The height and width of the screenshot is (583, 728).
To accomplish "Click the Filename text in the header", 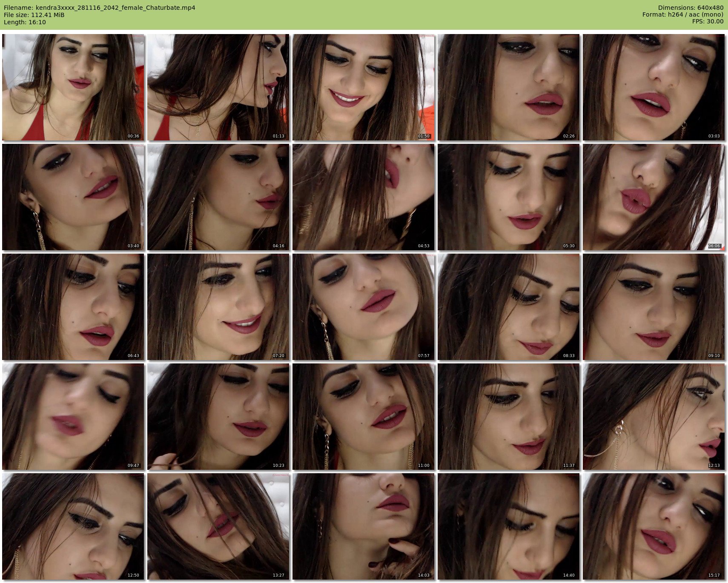I will (x=99, y=8).
